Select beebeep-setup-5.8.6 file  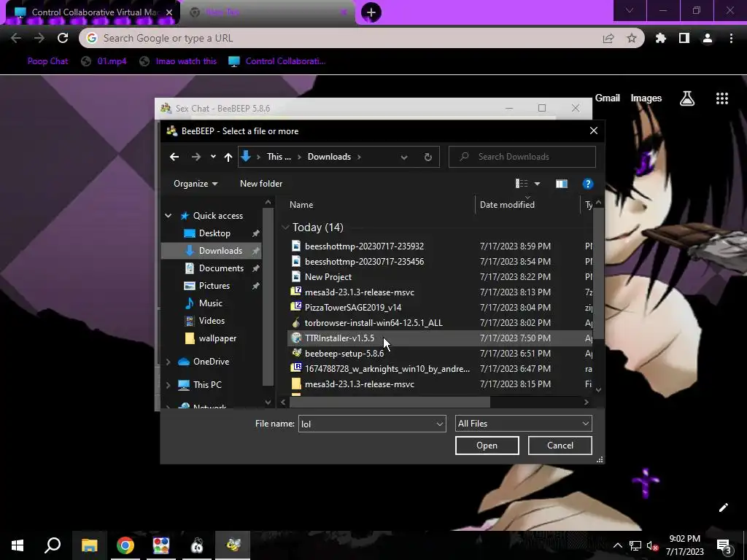(x=344, y=354)
